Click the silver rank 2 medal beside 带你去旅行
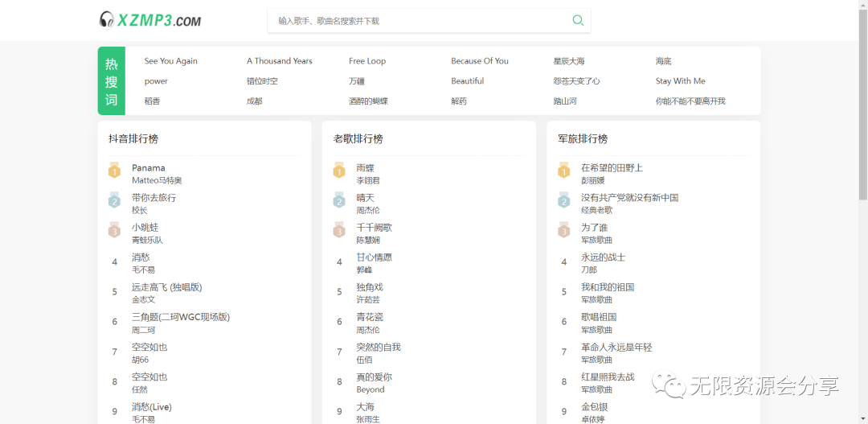868x424 pixels. pos(115,200)
